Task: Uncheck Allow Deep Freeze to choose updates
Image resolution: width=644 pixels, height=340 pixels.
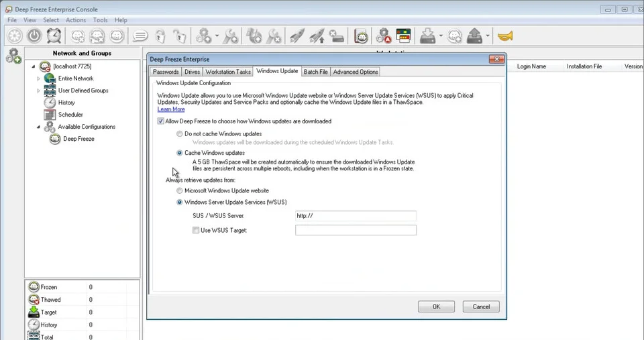Action: click(160, 121)
